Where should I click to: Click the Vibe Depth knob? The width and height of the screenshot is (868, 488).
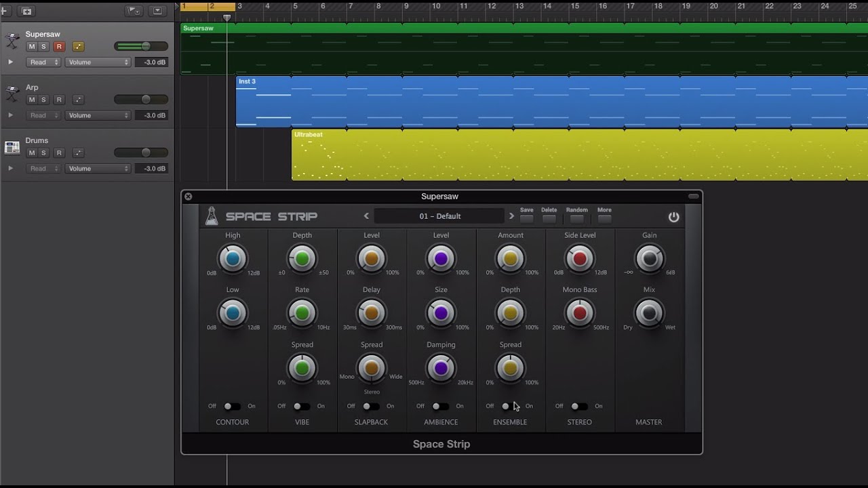[302, 258]
